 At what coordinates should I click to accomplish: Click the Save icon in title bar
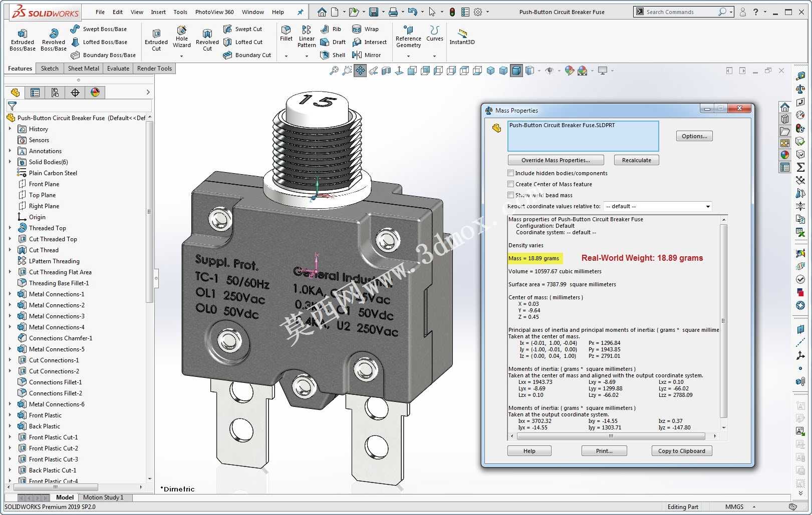pos(373,12)
